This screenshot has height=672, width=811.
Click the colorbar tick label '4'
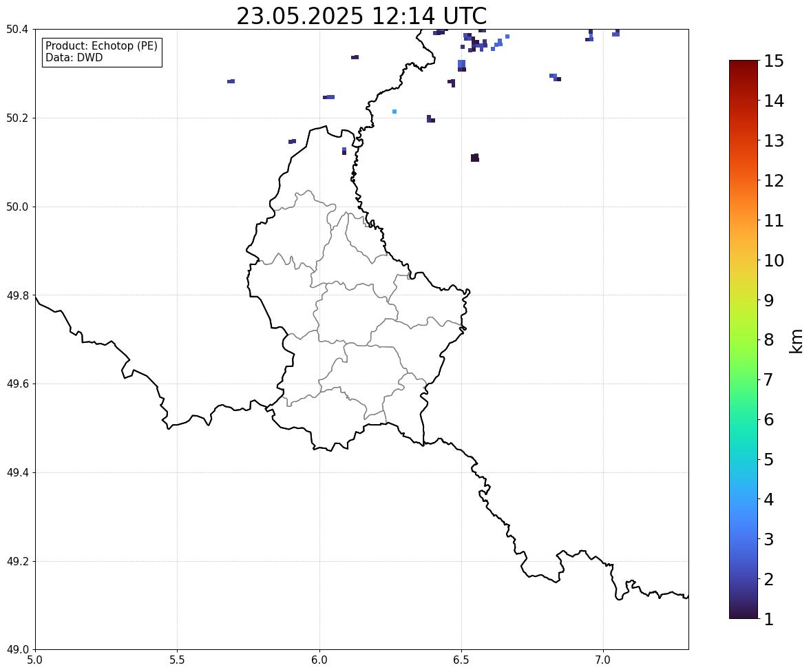[x=769, y=499]
